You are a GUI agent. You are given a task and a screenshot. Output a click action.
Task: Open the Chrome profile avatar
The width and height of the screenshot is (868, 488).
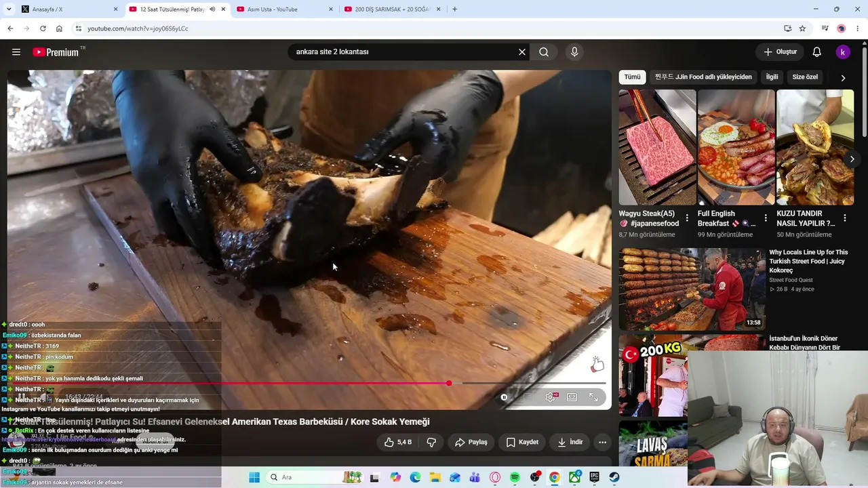pos(842,28)
